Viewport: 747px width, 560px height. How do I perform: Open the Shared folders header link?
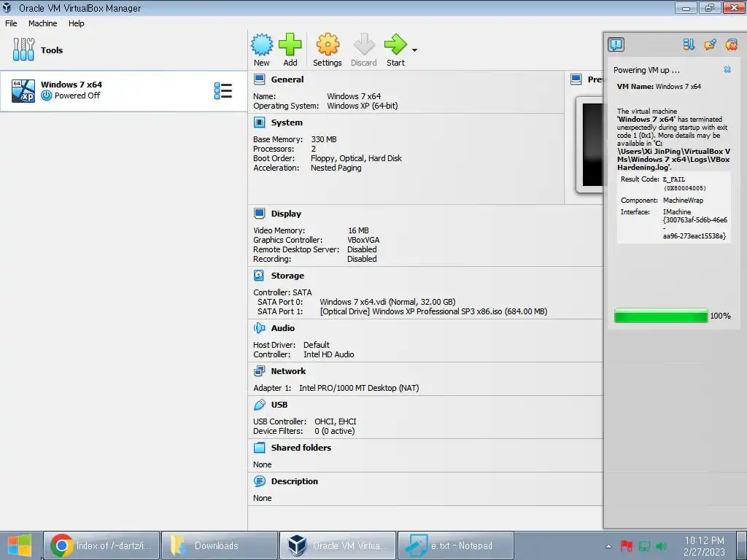coord(301,448)
